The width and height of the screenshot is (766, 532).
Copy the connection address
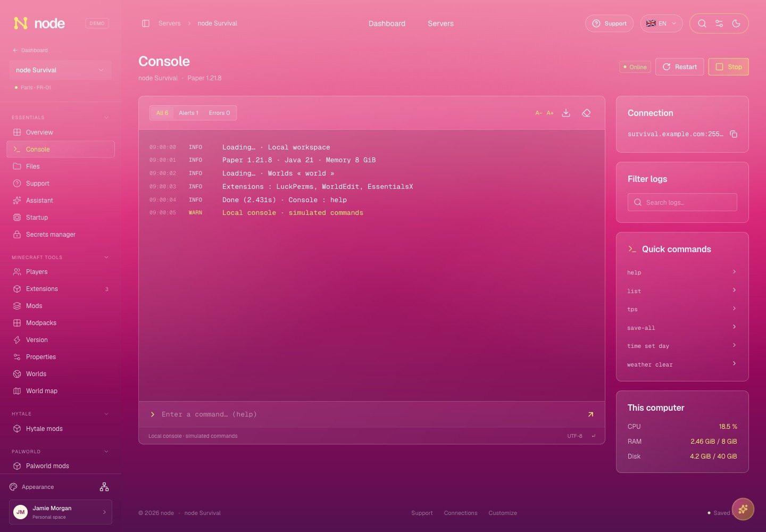[x=734, y=134]
